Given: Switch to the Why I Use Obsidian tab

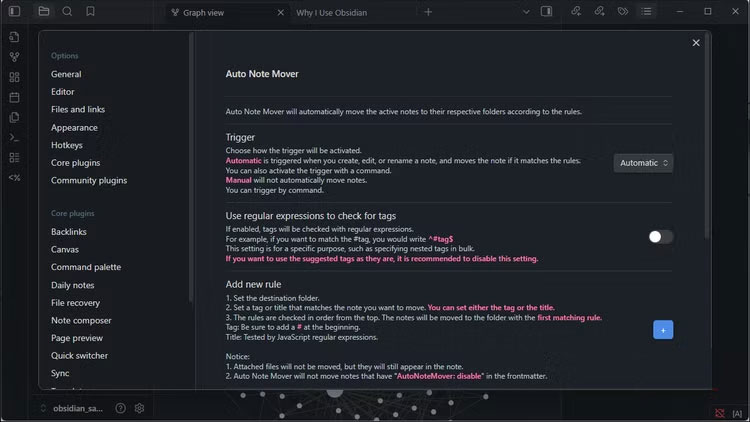Looking at the screenshot, I should 331,12.
